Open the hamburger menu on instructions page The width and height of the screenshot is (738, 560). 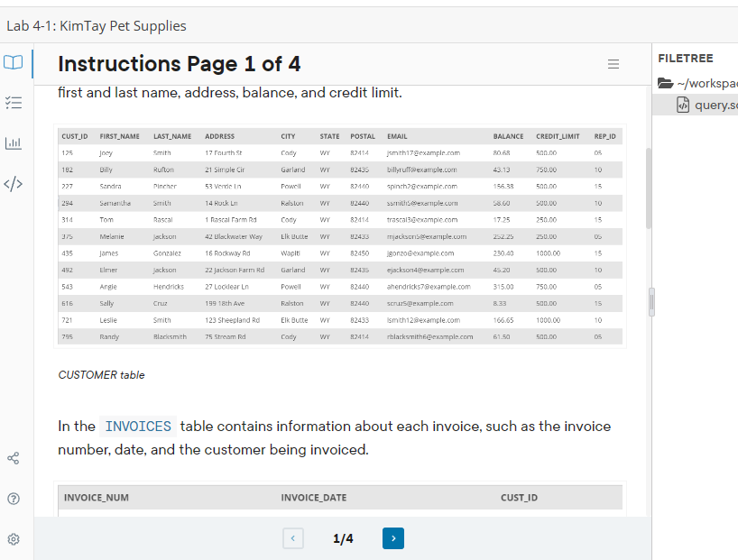pos(613,64)
